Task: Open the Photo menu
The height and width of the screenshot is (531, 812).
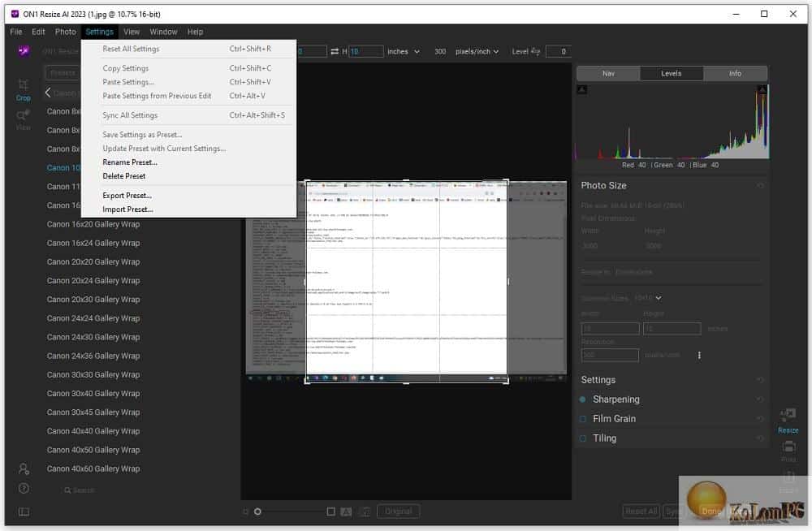Action: 66,32
